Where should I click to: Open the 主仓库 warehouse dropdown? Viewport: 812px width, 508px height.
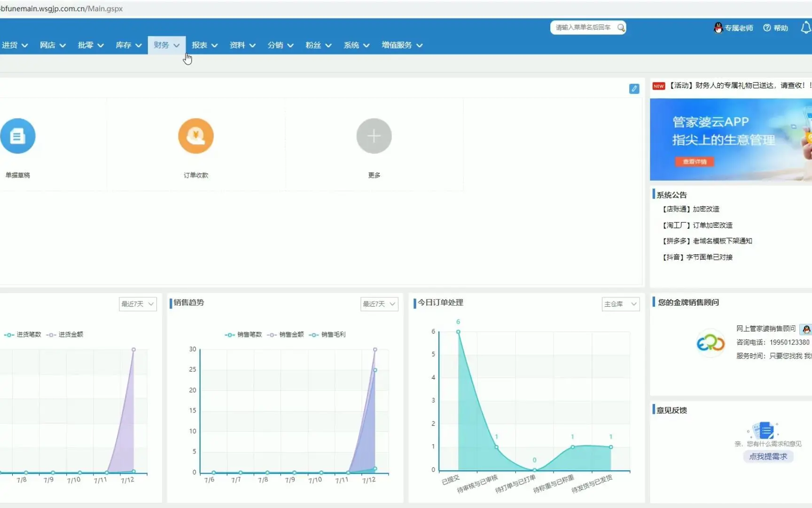click(621, 304)
